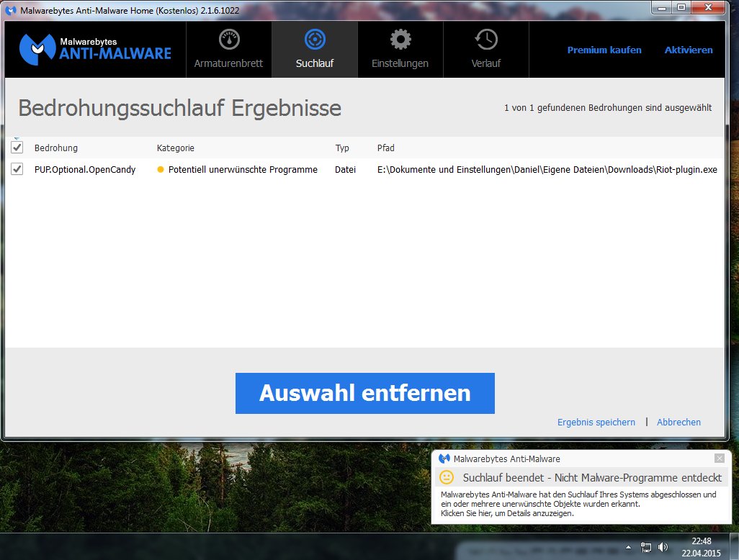Click the yellow face icon in notification
Viewport: 739px width, 560px height.
pyautogui.click(x=447, y=477)
